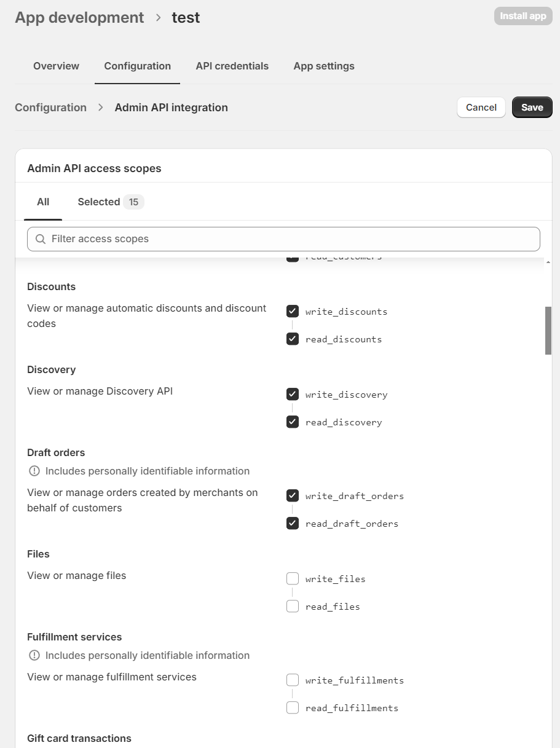Disable the write_draft_orders scope
Image resolution: width=560 pixels, height=748 pixels.
(293, 495)
